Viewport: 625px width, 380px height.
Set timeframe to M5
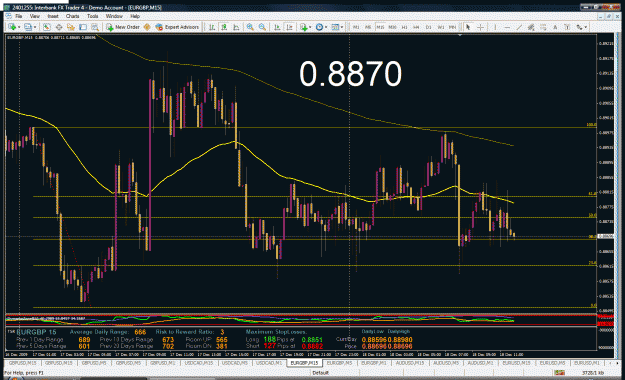pyautogui.click(x=368, y=27)
